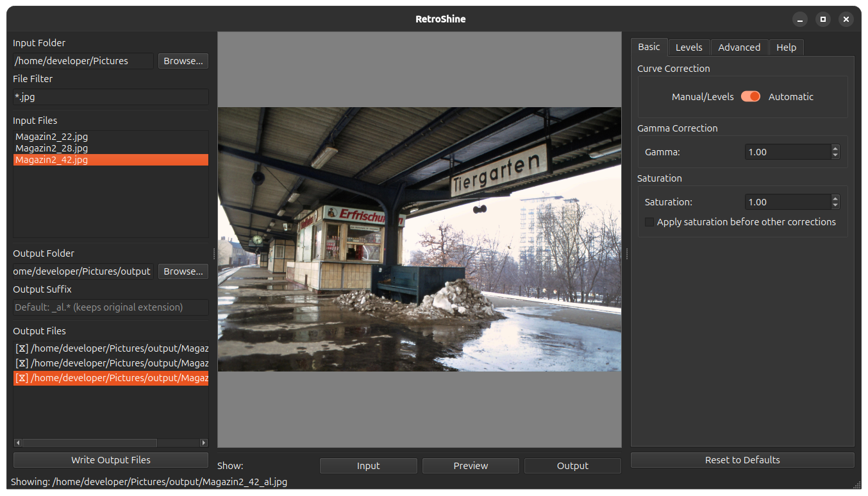Decrease Saturation with the down stepper arrow
Image resolution: width=868 pixels, height=496 pixels.
[835, 205]
